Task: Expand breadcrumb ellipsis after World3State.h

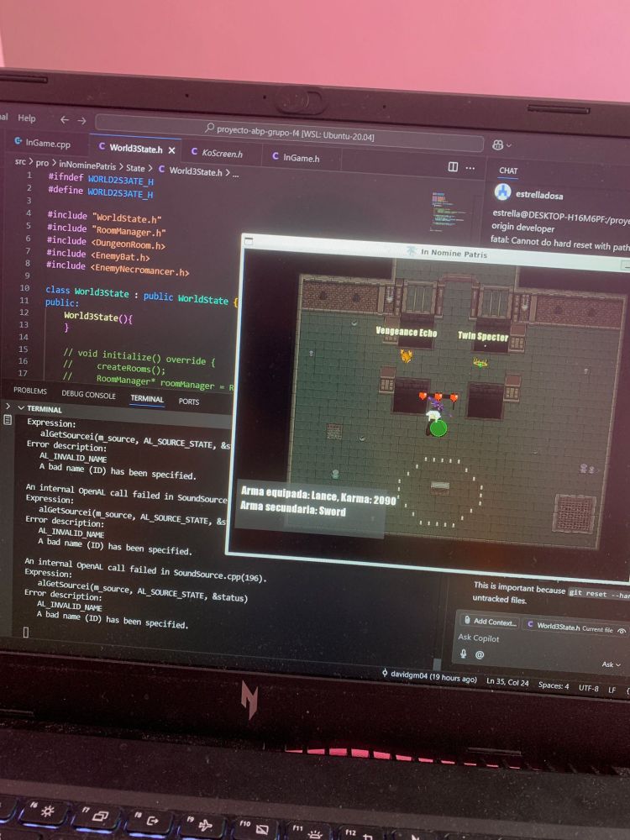Action: tap(236, 175)
